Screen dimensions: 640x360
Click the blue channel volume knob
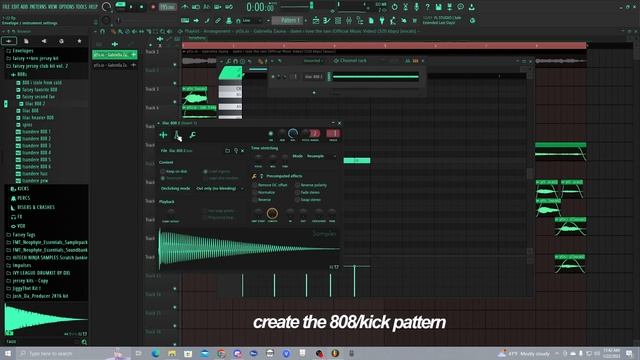[293, 133]
